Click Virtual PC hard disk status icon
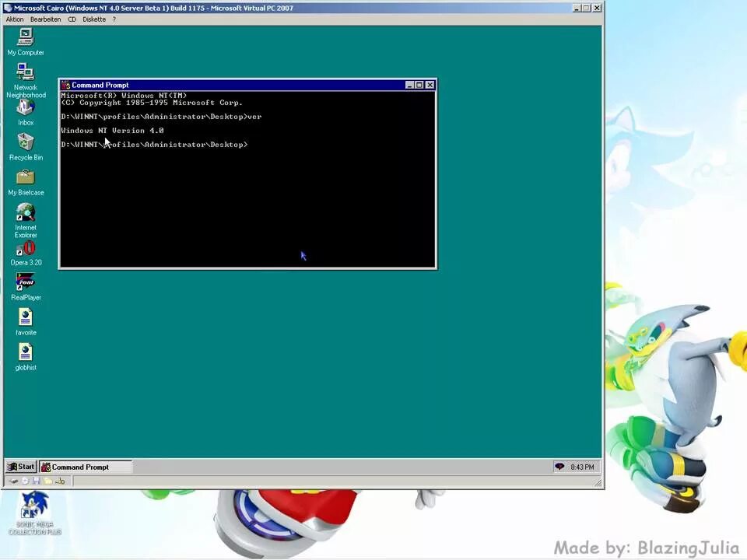747x560 pixels. pyautogui.click(x=14, y=481)
